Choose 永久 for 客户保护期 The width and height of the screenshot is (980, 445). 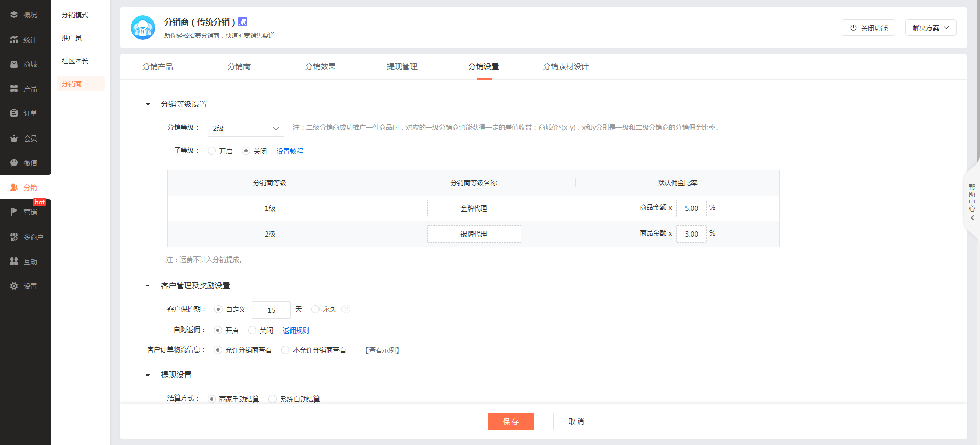(x=315, y=309)
